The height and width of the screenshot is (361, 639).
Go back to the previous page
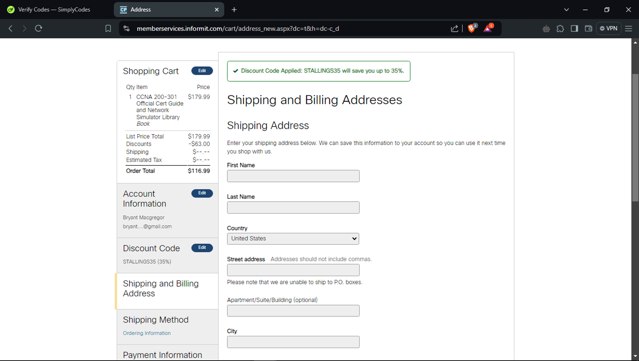coord(11,29)
